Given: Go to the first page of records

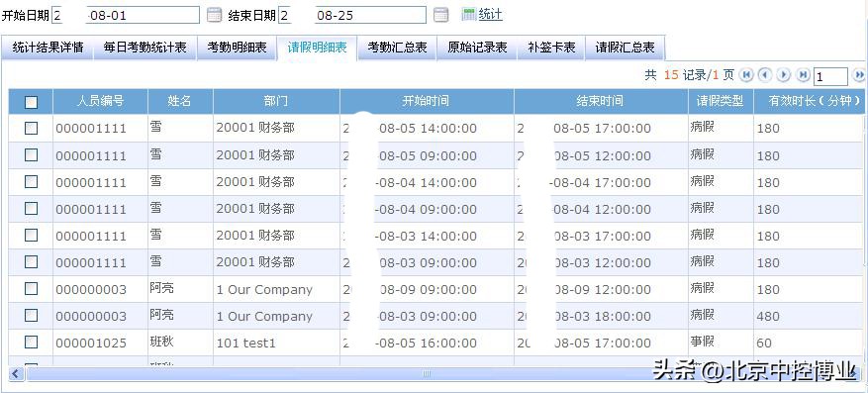Looking at the screenshot, I should click(x=747, y=74).
